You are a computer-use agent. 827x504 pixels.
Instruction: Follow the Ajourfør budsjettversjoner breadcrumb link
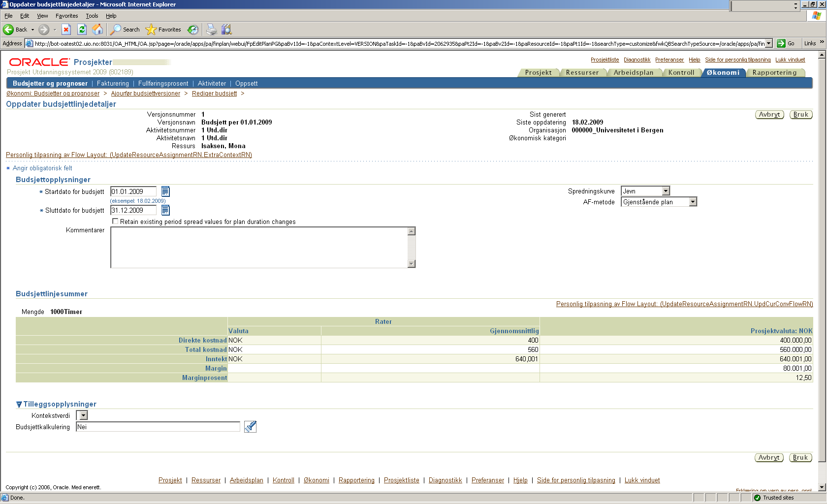click(146, 94)
